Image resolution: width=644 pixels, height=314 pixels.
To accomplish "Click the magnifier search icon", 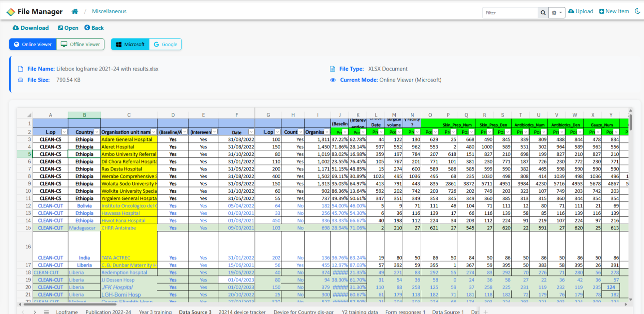I will coord(543,13).
